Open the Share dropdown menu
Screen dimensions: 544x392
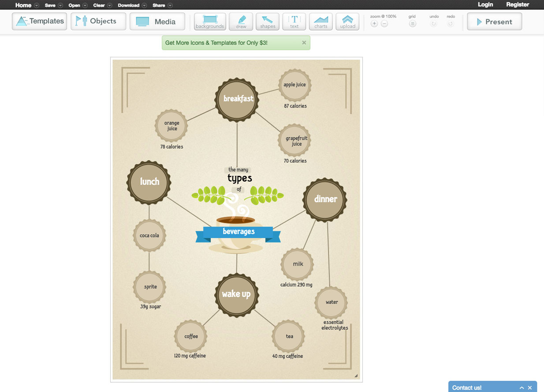click(x=162, y=5)
